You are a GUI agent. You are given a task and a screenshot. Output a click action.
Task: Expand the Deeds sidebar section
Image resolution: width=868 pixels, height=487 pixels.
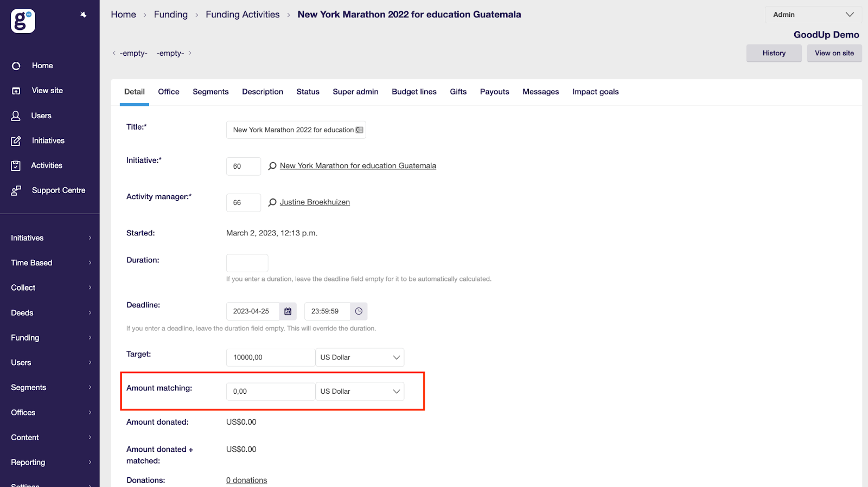(51, 313)
